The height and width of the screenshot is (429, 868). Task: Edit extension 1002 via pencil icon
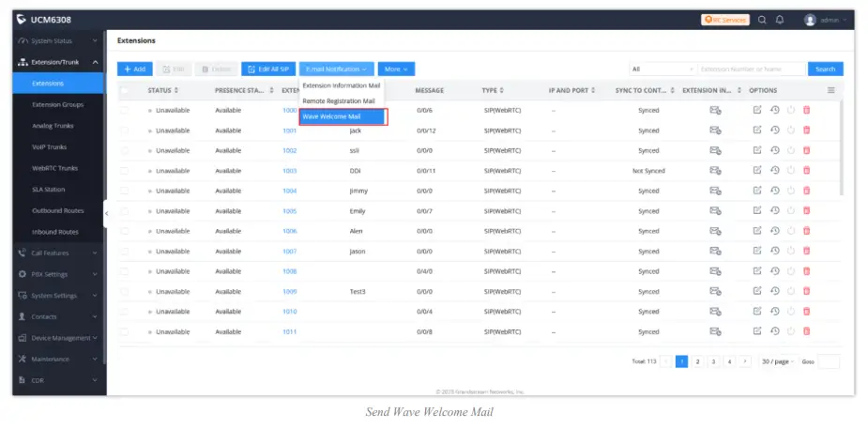(757, 150)
